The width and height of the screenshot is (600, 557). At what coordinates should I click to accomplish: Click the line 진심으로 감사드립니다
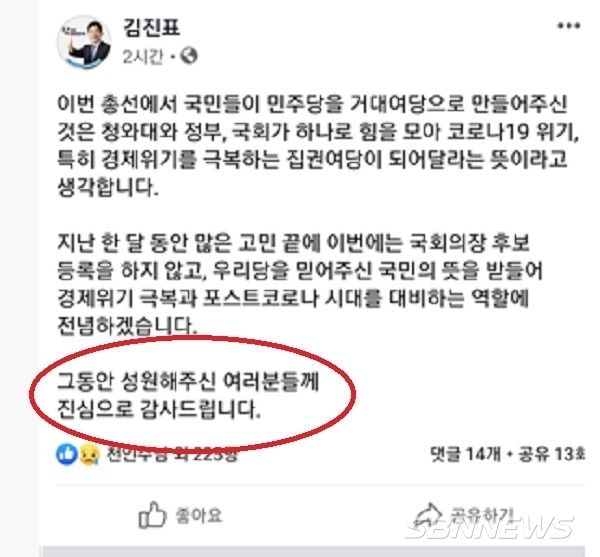point(159,410)
